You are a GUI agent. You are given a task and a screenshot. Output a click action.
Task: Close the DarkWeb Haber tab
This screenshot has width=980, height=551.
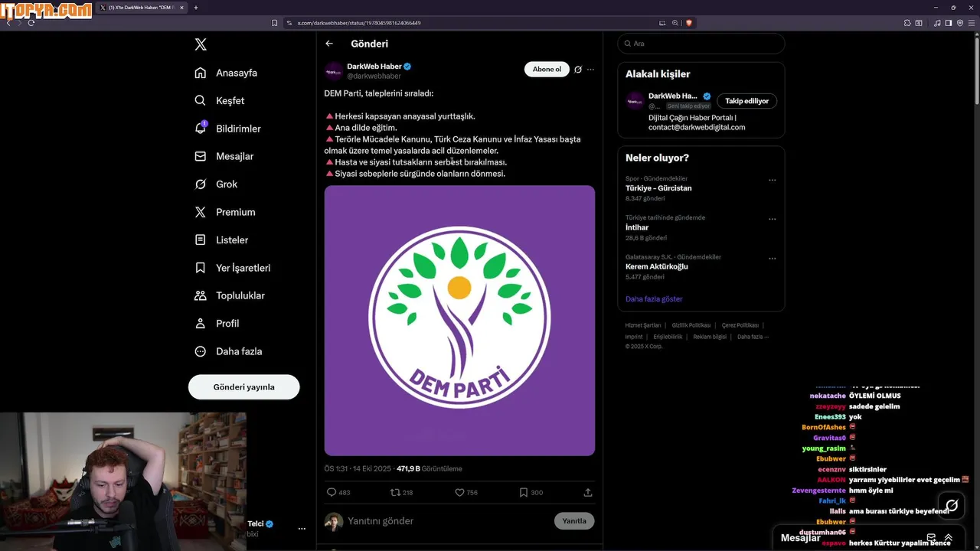coord(181,8)
